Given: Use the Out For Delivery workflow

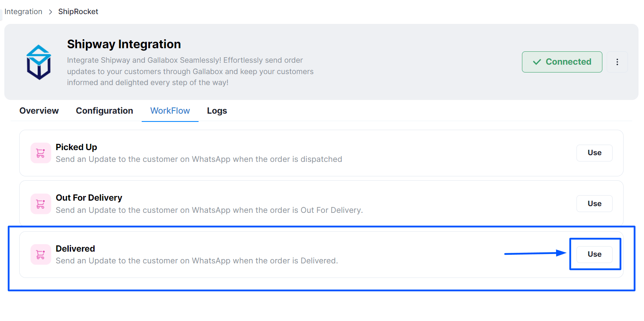Looking at the screenshot, I should point(594,203).
